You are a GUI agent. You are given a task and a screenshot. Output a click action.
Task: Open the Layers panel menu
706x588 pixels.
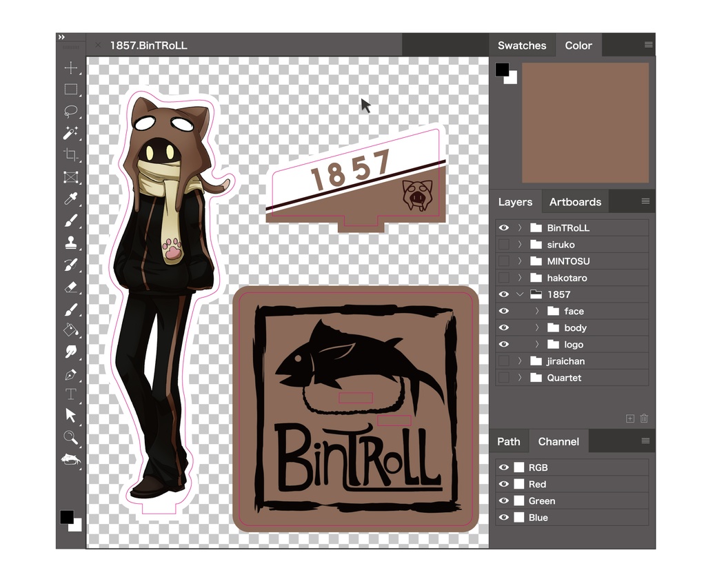pyautogui.click(x=645, y=201)
